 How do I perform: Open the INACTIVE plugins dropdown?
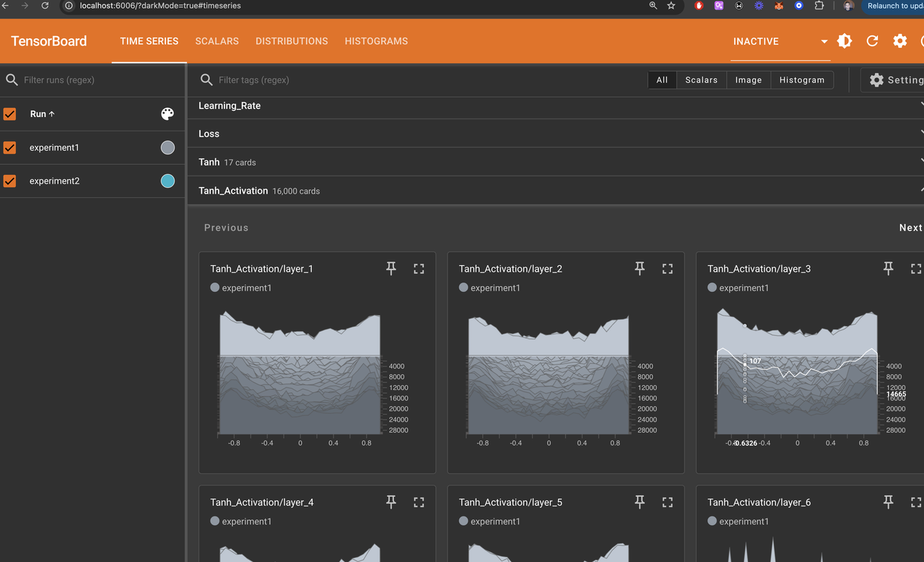(781, 41)
